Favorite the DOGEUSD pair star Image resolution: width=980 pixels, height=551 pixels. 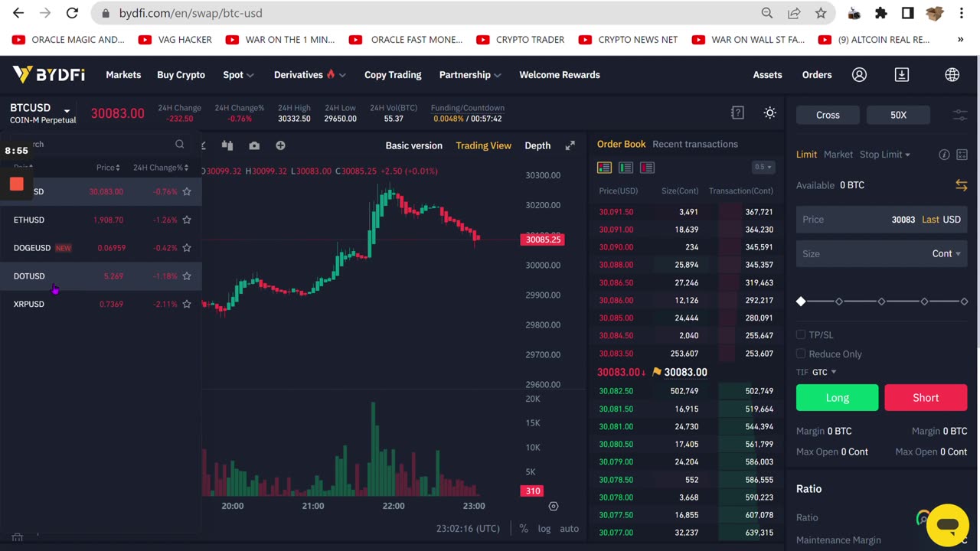[186, 248]
